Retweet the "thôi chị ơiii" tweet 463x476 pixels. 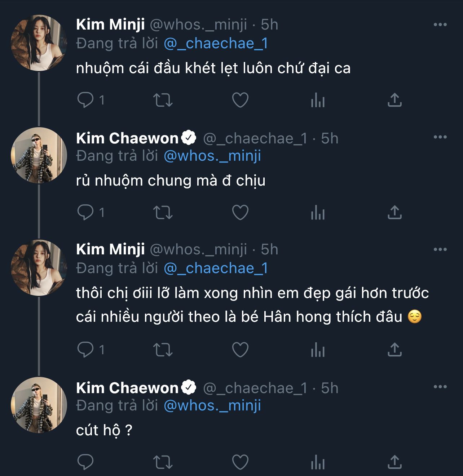(163, 350)
